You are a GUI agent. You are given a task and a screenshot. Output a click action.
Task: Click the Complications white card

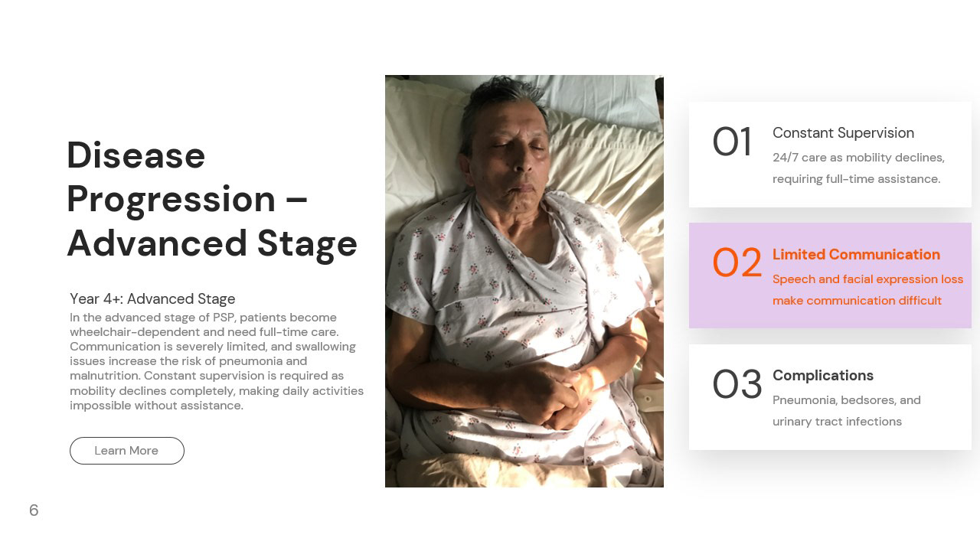(x=830, y=397)
